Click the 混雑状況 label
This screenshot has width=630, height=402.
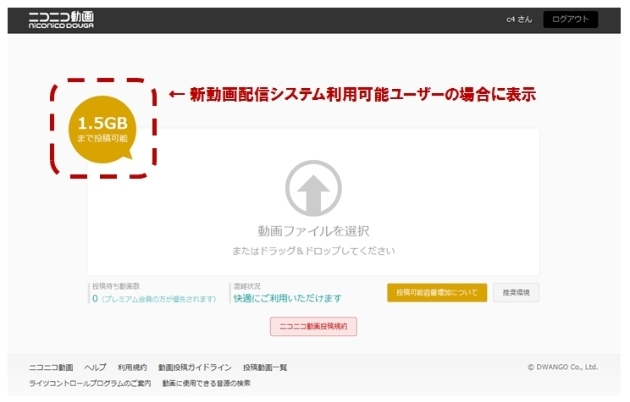click(x=247, y=286)
